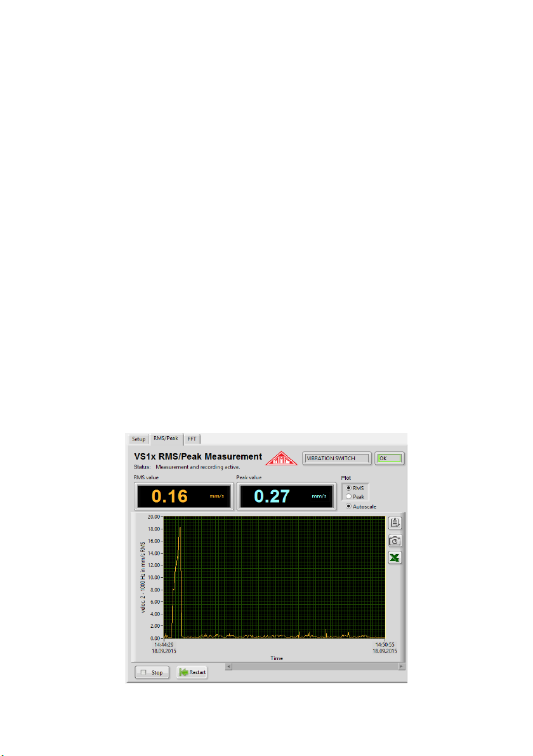Click the 14:44:29 start time label
The height and width of the screenshot is (756, 533).
coord(164,645)
